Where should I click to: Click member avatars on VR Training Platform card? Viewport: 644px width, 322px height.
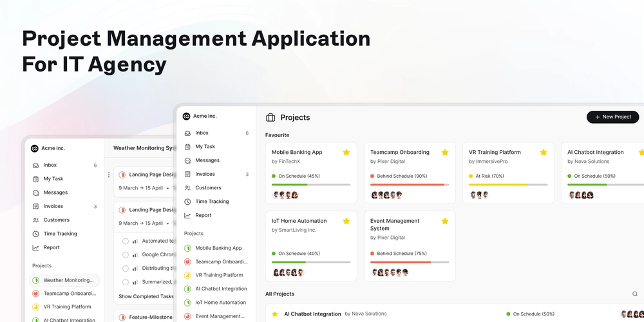point(479,195)
